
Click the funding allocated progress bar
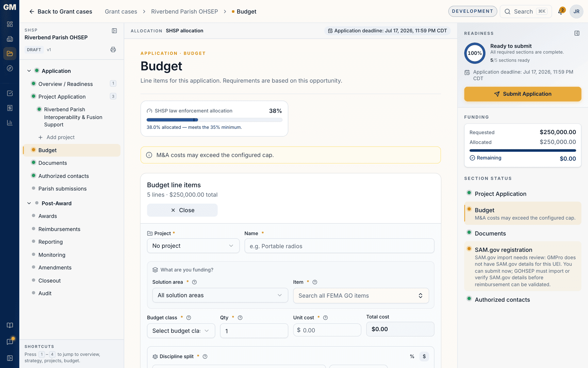(x=523, y=150)
